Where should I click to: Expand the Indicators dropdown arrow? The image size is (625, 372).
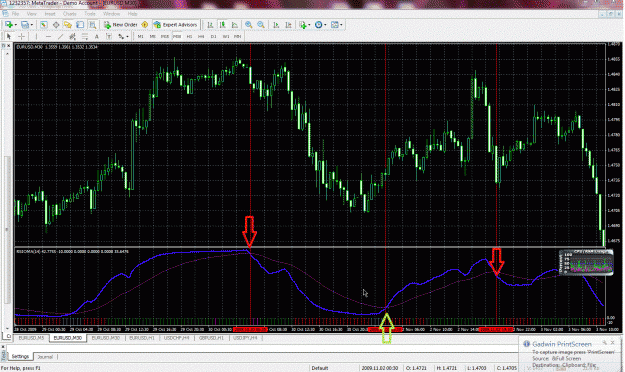(x=309, y=25)
